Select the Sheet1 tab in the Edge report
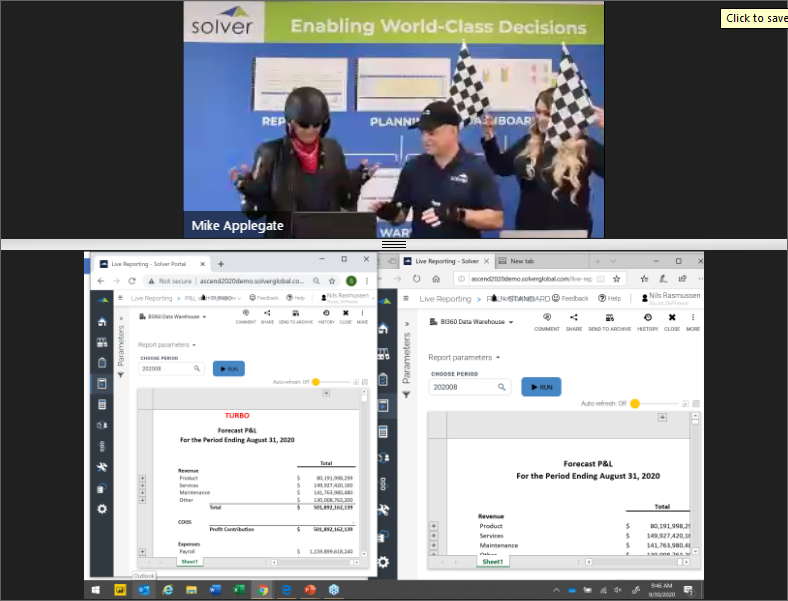Screen dimensions: 788x601 [492, 562]
